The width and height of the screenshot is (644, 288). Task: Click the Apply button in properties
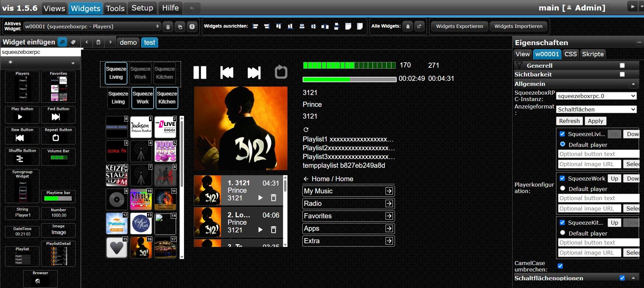595,121
